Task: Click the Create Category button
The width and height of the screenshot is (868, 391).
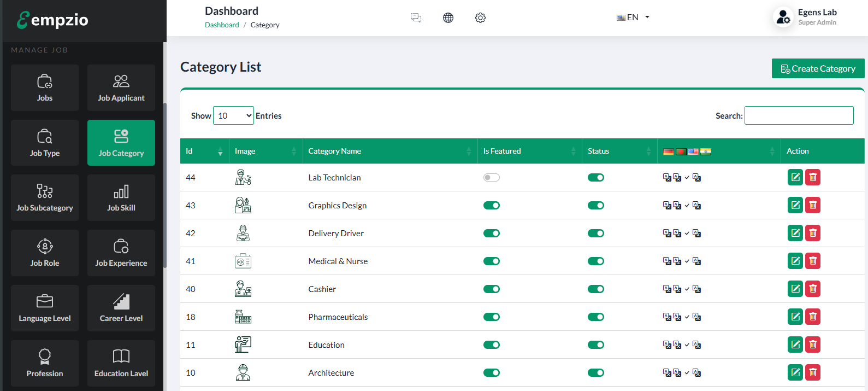Action: 818,68
